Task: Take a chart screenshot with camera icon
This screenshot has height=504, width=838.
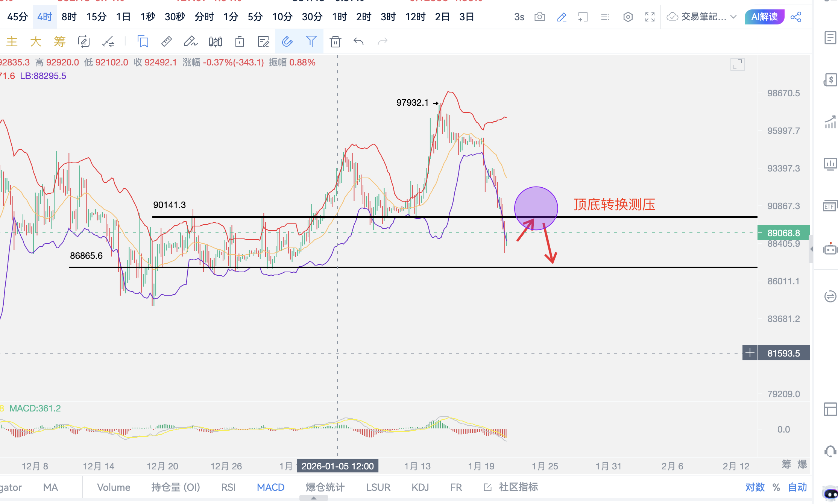Action: (540, 17)
